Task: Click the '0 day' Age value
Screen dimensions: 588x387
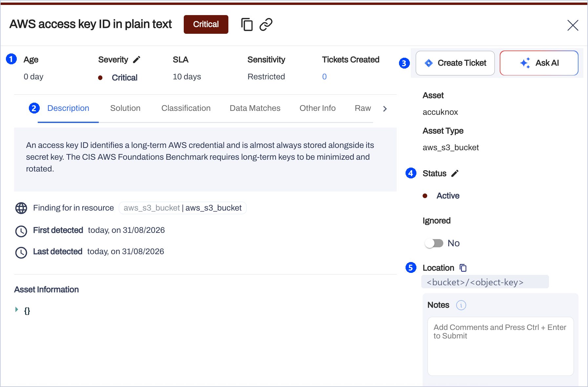Action: click(x=33, y=77)
